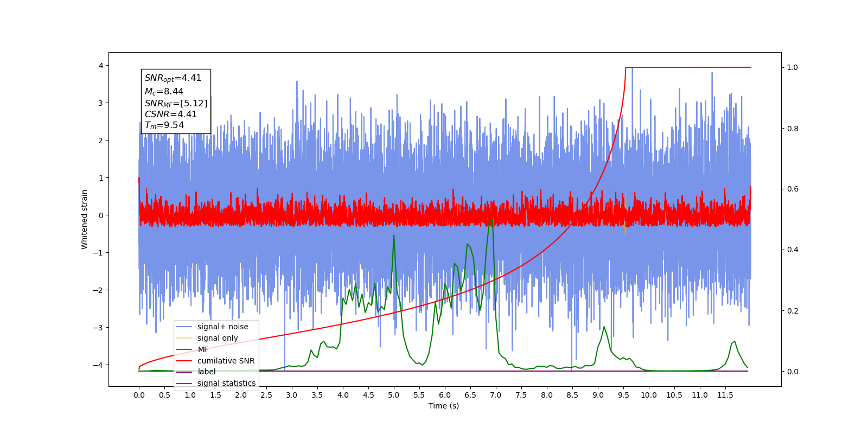This screenshot has width=868, height=434.
Task: Click the green 'signal statistics' legend swatch
Action: (185, 383)
